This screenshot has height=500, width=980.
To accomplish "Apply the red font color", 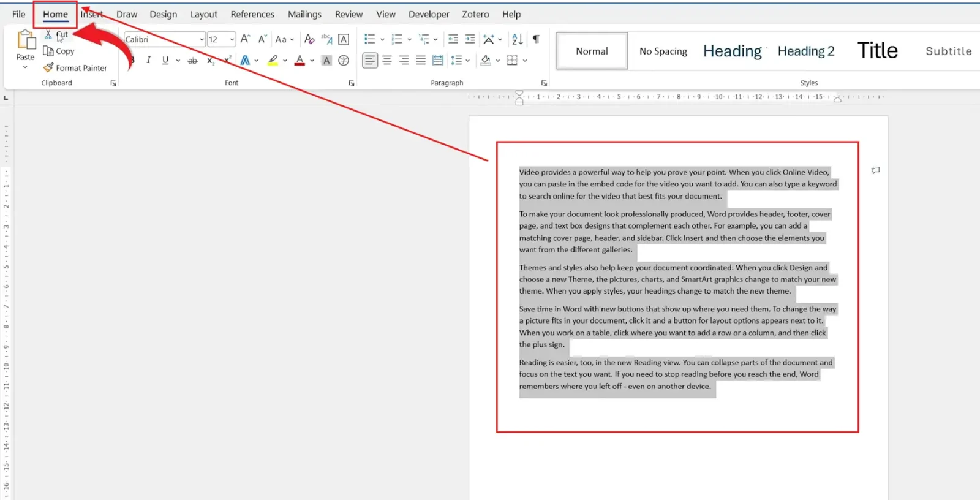I will tap(300, 60).
